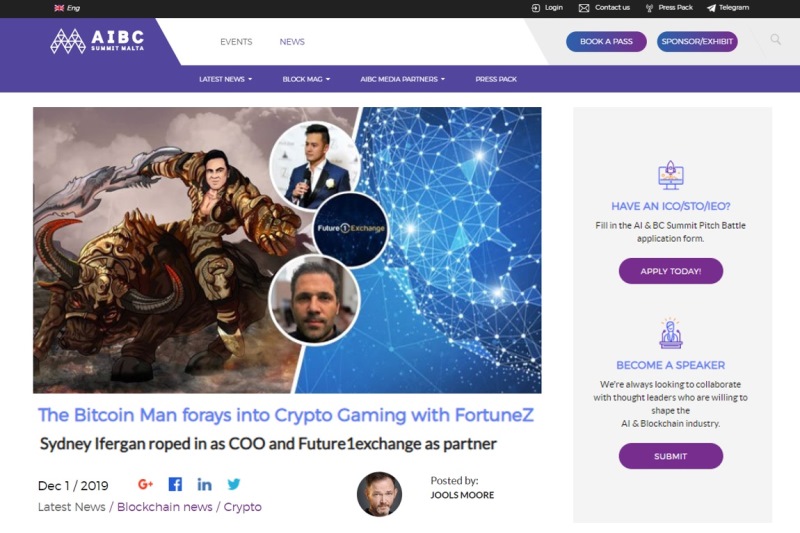Click the Login icon in top bar

(x=536, y=8)
